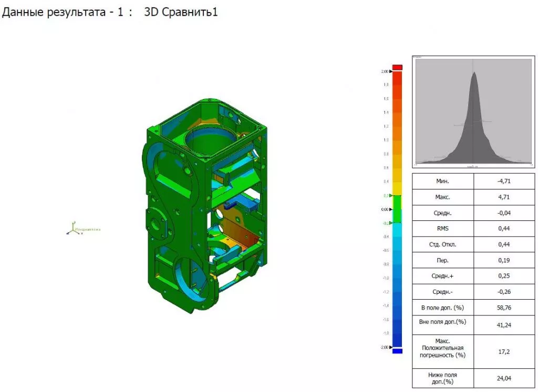Select the blue under-range cap below the scale
The image size is (538, 392).
(398, 351)
